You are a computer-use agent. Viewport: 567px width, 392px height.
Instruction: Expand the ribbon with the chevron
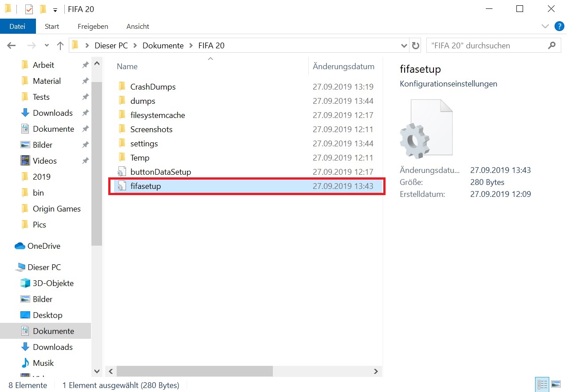click(x=545, y=26)
